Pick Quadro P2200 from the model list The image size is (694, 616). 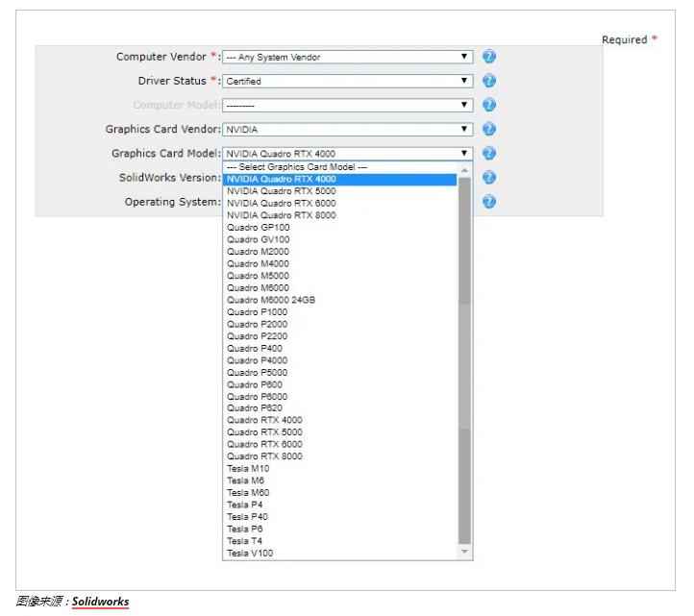(x=257, y=336)
